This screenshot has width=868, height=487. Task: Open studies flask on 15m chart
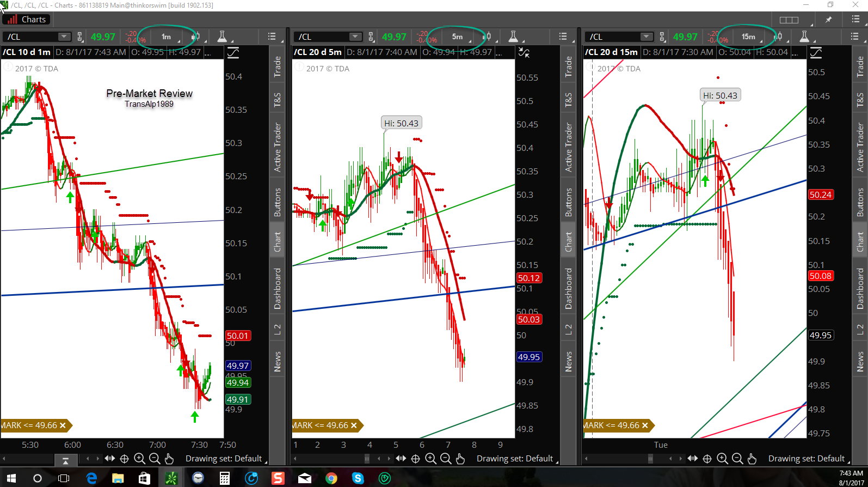(x=804, y=36)
